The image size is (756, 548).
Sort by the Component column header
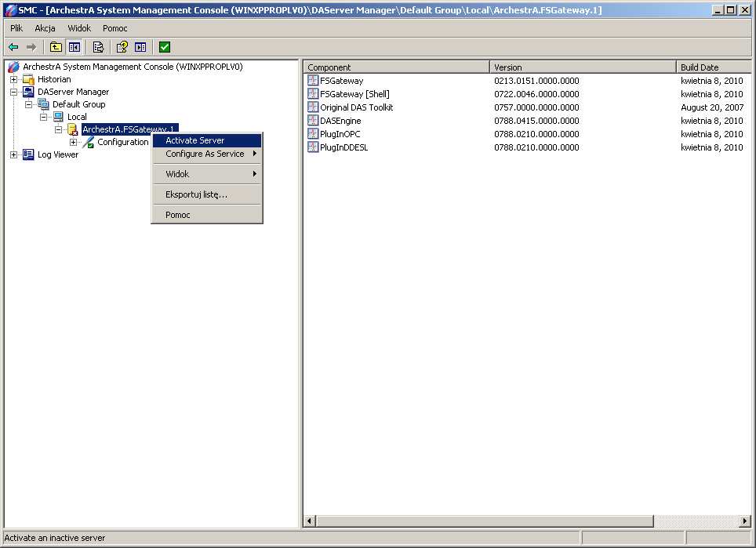[x=397, y=67]
